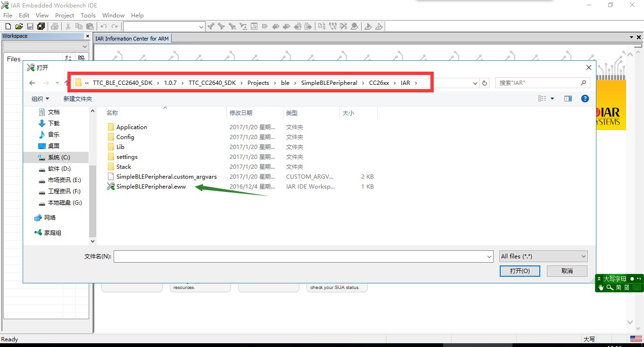Click SimpleBLEPeripheral in the path breadcrumb
644x347 pixels.
(329, 83)
